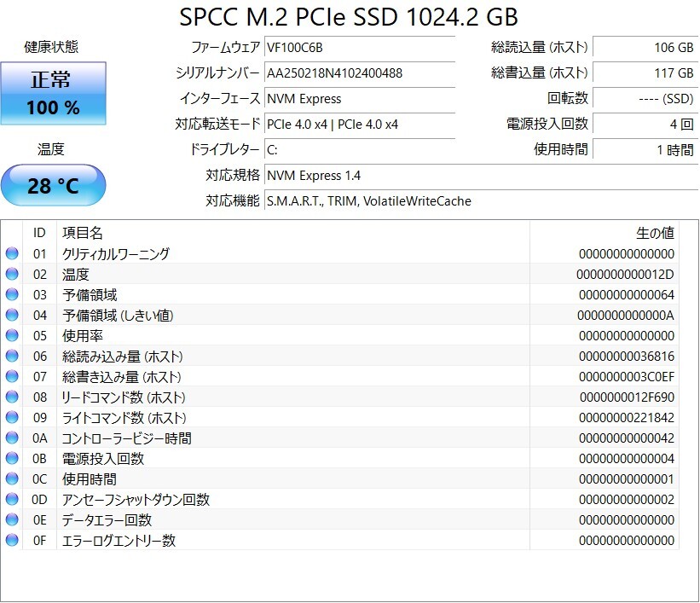The image size is (700, 603).
Task: Select the データエラー回数 row
Action: (339, 520)
